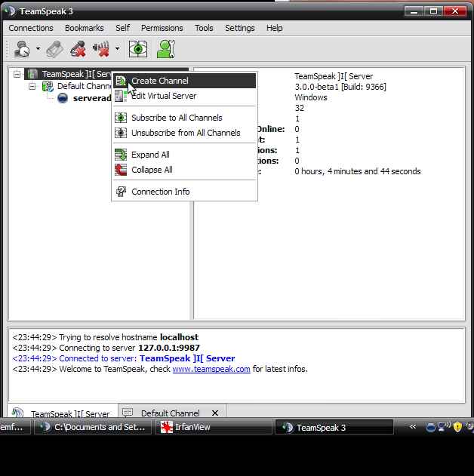The width and height of the screenshot is (474, 476).
Task: Click the 127.0.0.1:9987 text in log
Action: tap(169, 348)
